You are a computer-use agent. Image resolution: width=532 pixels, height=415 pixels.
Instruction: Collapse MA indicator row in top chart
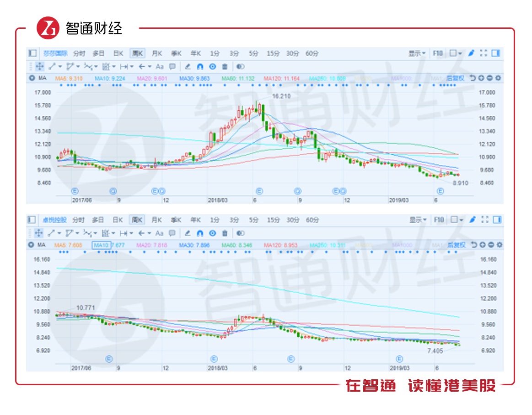(x=32, y=78)
